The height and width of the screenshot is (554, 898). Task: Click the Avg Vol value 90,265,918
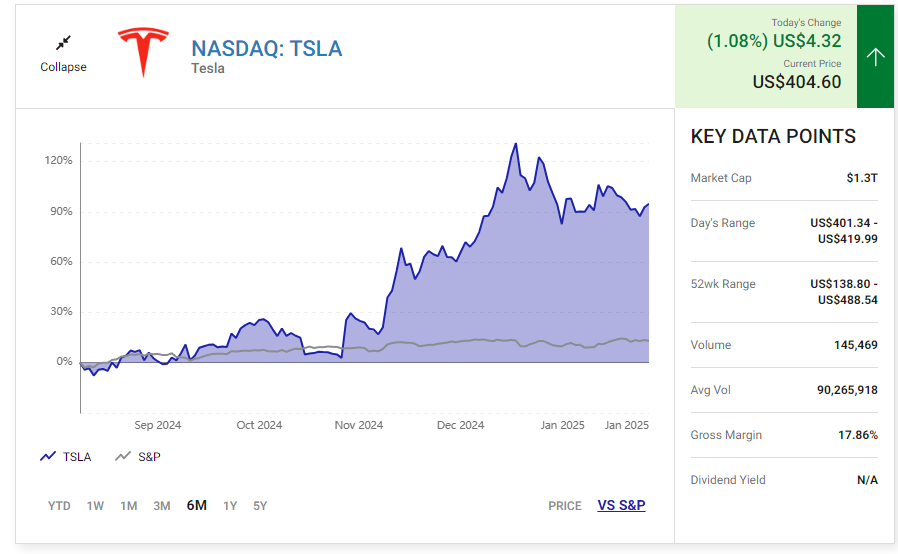847,390
